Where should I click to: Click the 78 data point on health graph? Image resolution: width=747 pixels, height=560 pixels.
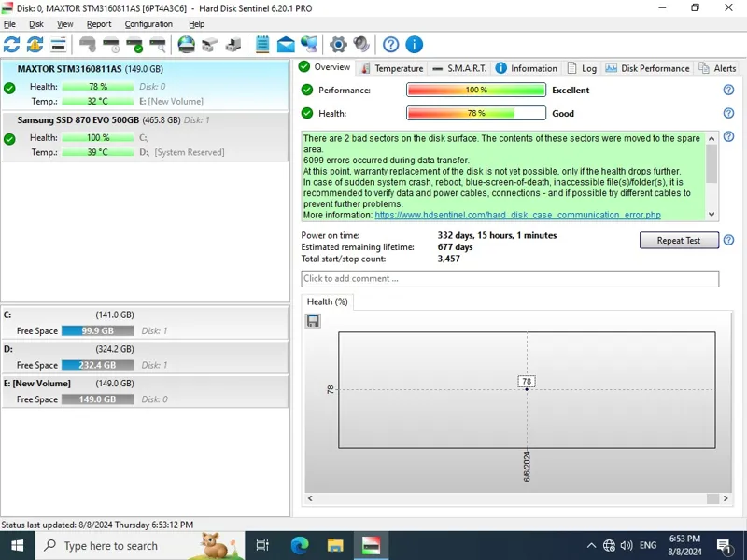pos(527,389)
